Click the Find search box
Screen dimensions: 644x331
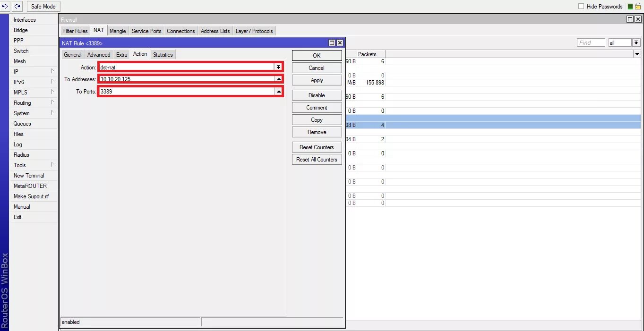pos(591,42)
